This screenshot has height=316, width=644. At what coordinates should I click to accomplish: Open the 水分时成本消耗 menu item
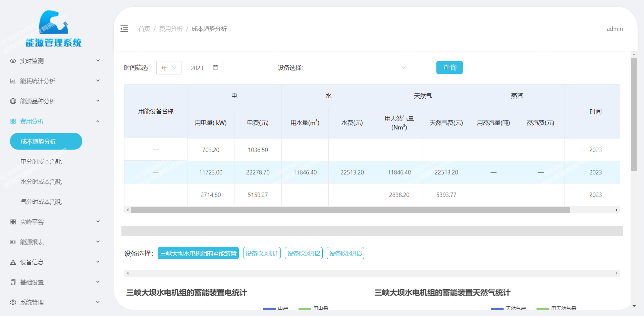[x=41, y=182]
